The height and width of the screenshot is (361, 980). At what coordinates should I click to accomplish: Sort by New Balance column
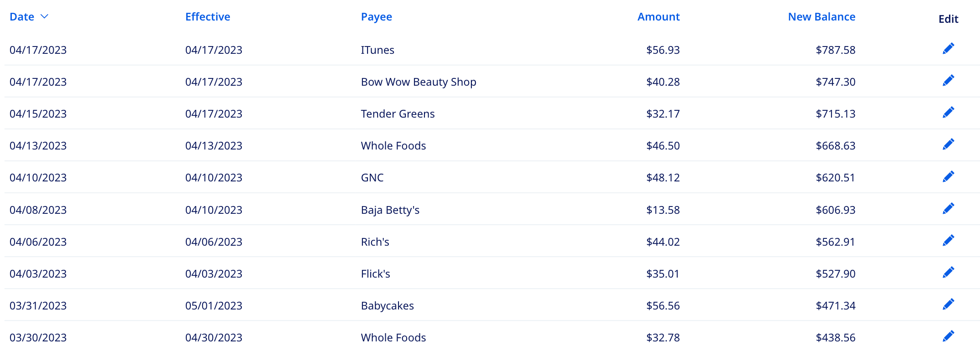click(x=822, y=16)
